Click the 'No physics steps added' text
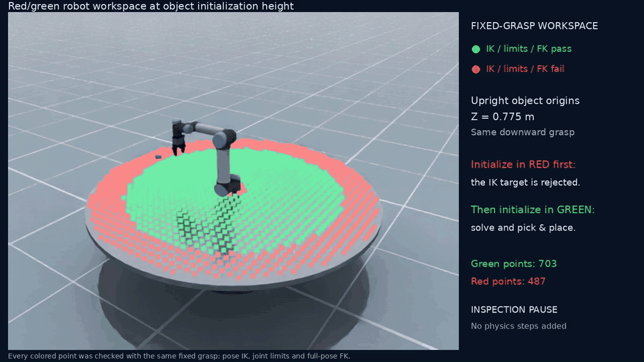 click(519, 326)
